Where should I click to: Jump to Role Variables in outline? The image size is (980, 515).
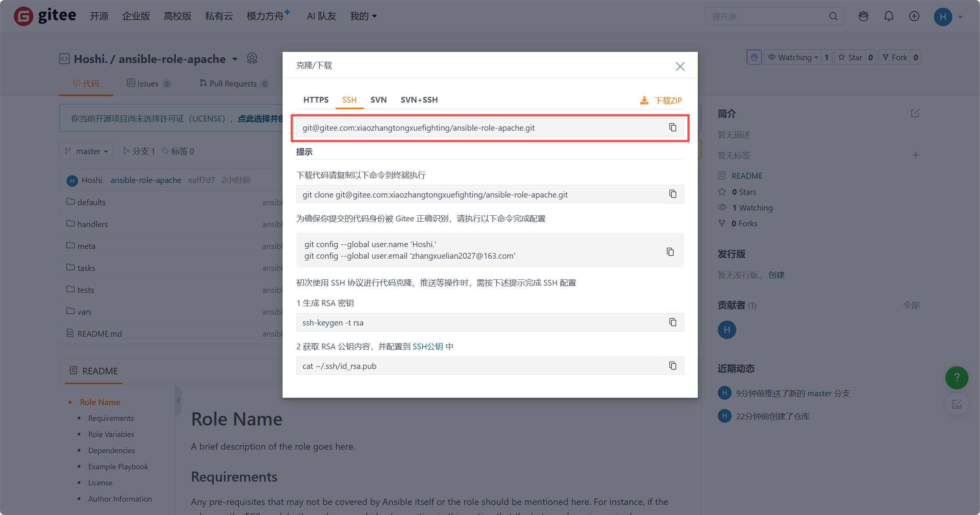(x=111, y=434)
